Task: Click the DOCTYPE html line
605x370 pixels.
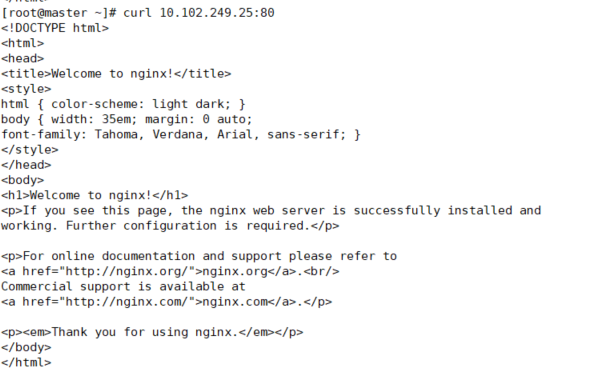Action: [55, 28]
